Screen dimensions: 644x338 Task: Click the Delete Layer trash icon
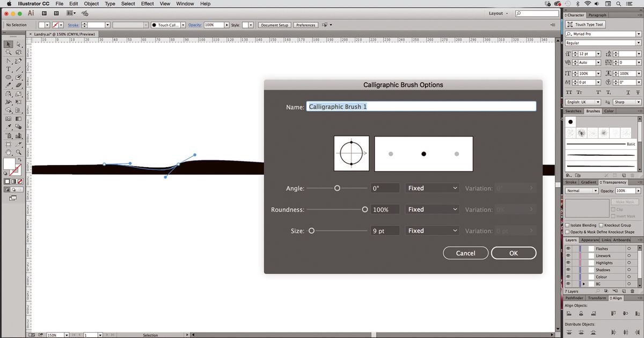pyautogui.click(x=632, y=291)
